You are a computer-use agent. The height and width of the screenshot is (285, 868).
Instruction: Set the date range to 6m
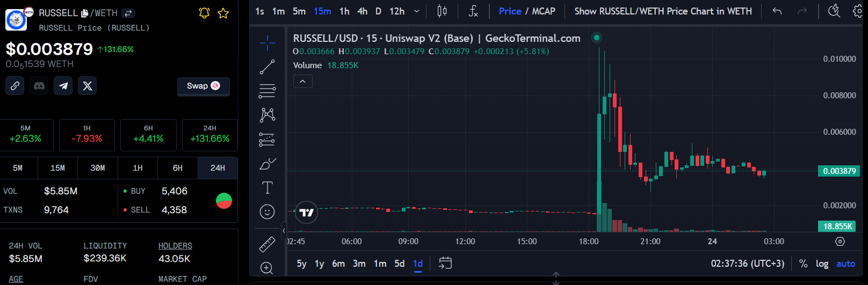click(338, 264)
